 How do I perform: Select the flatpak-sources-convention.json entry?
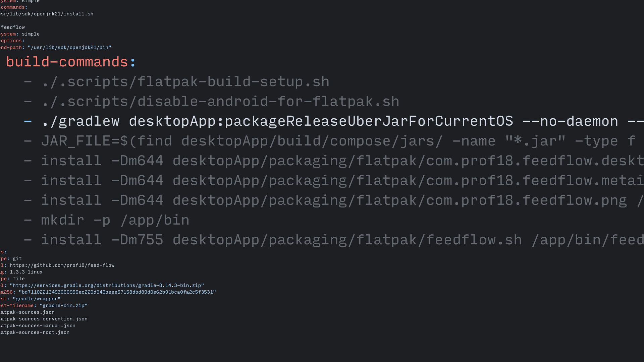click(x=44, y=319)
